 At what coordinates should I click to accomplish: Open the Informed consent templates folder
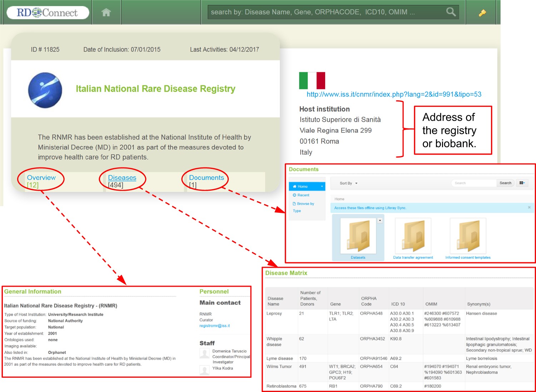(468, 236)
